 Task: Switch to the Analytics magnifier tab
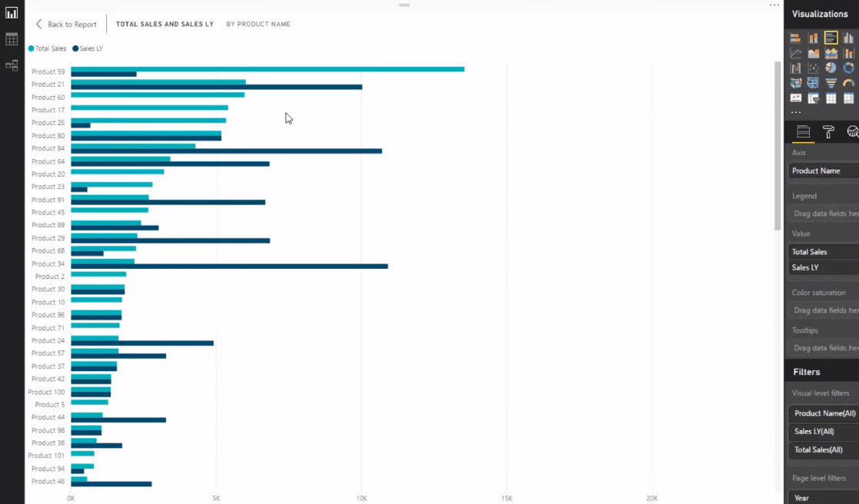point(852,132)
